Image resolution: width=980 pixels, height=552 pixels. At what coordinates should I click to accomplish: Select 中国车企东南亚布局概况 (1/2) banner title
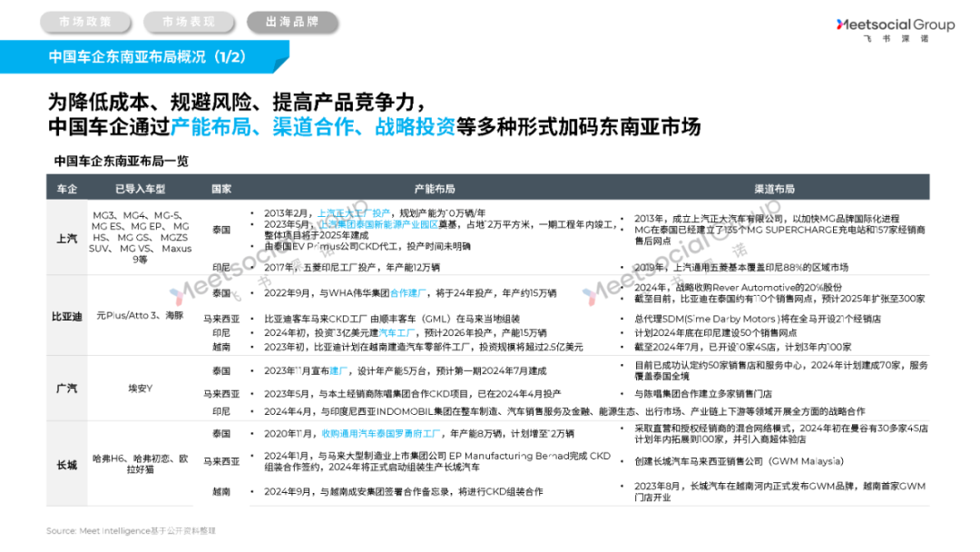[148, 57]
